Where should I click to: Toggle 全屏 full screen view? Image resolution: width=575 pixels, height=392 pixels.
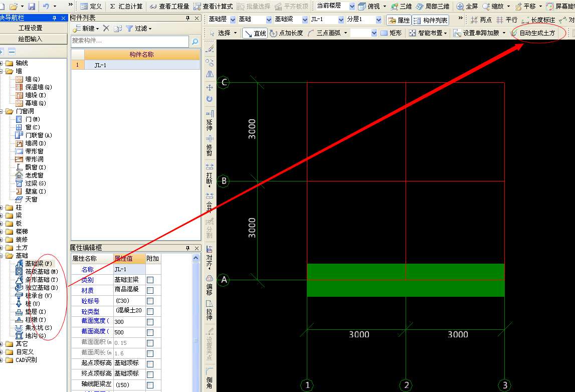[467, 6]
